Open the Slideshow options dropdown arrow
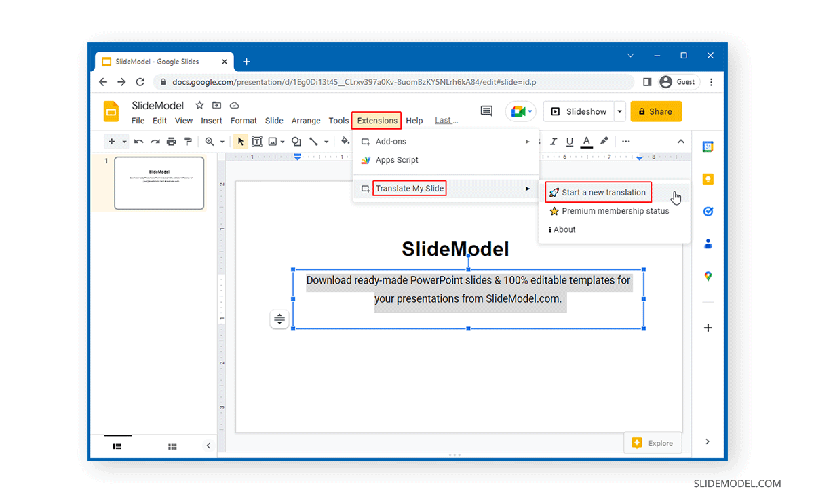This screenshot has width=814, height=504. (619, 111)
